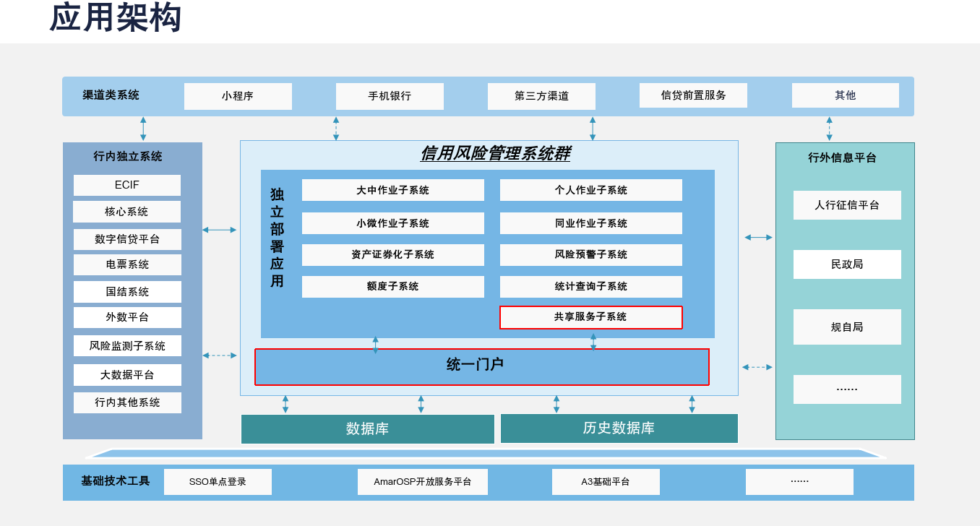Click the 信用风险管理系统群 heading
The height and width of the screenshot is (526, 980).
click(x=495, y=154)
